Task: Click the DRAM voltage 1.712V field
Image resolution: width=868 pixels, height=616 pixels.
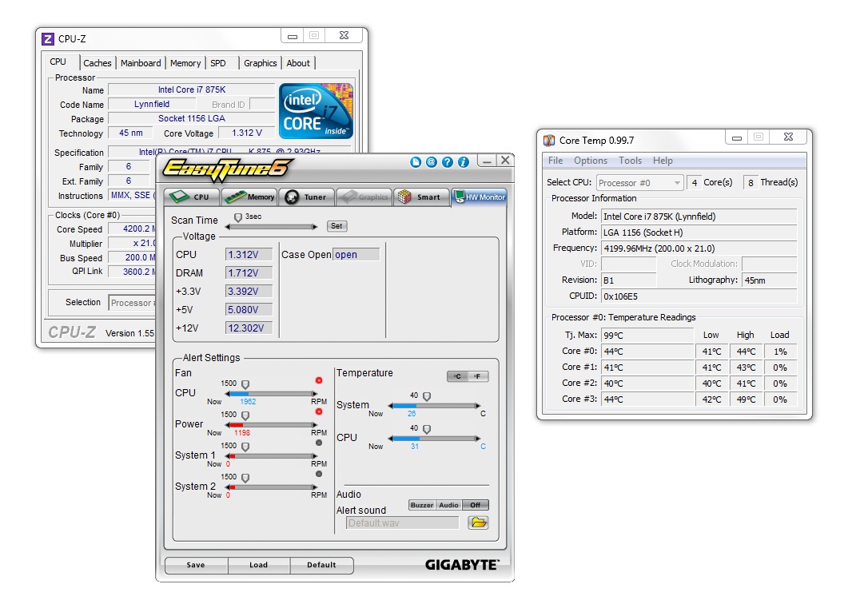Action: tap(249, 273)
